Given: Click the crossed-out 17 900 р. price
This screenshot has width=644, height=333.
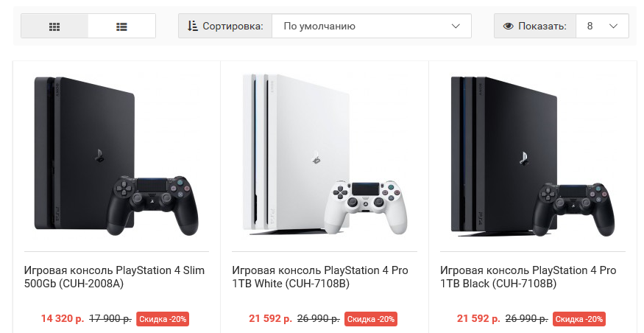Looking at the screenshot, I should (110, 319).
